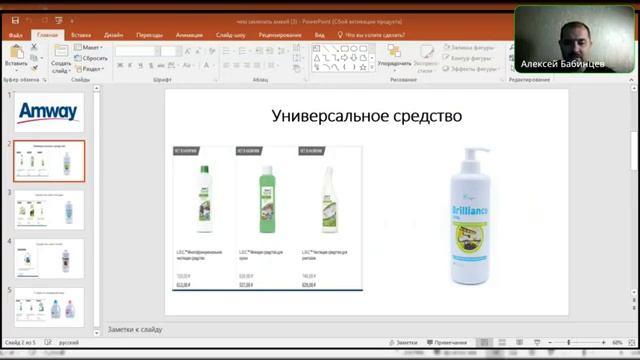Switch to Normal view in status bar
Image resolution: width=640 pixels, height=360 pixels.
coord(484,342)
